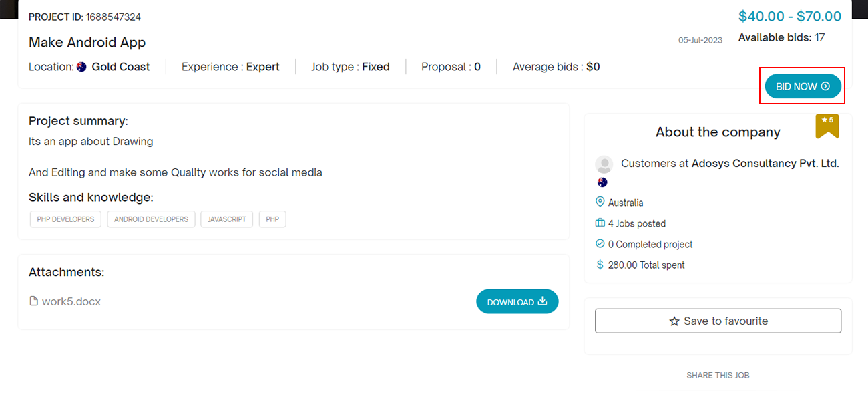Click the company user avatar icon

point(604,164)
